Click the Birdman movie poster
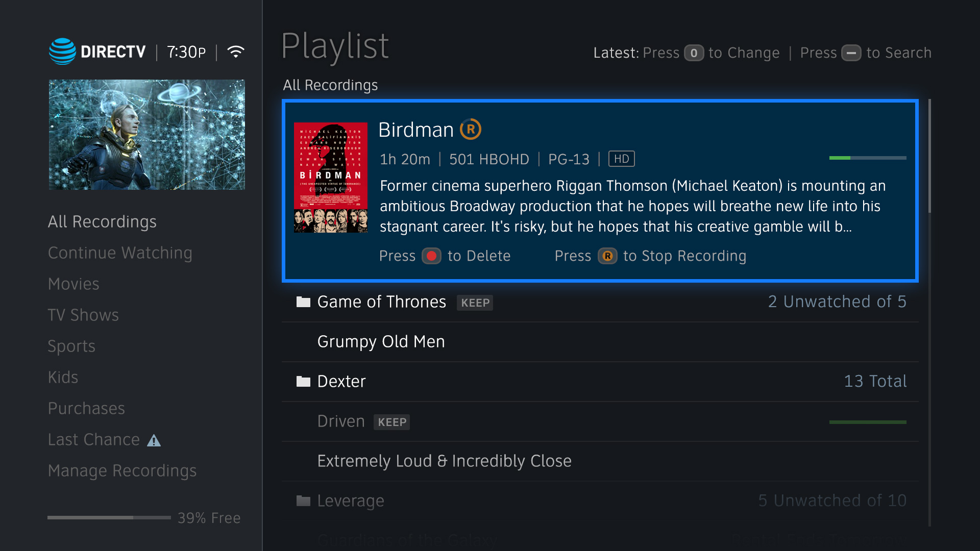Viewport: 980px width, 551px height. tap(331, 178)
